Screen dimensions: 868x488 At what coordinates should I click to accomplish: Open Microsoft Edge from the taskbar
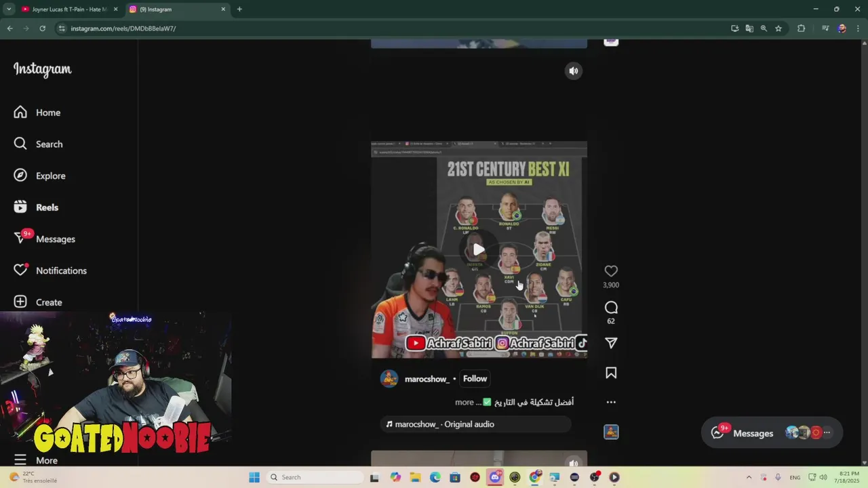[x=435, y=477]
